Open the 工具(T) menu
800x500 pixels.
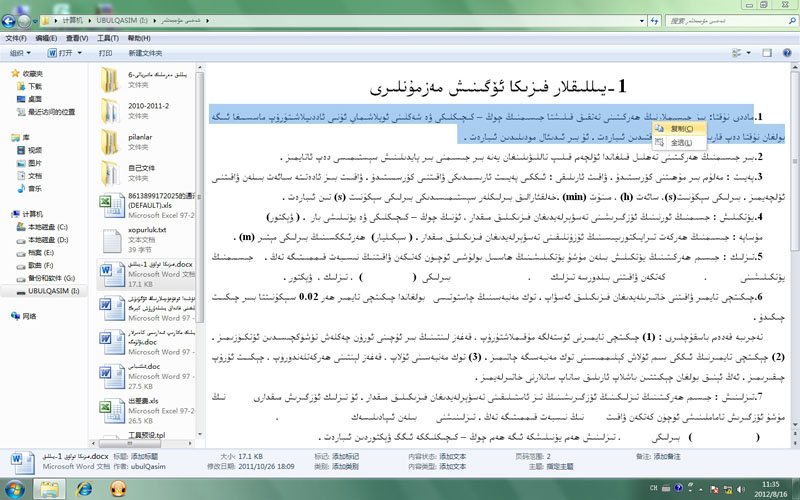[x=108, y=38]
